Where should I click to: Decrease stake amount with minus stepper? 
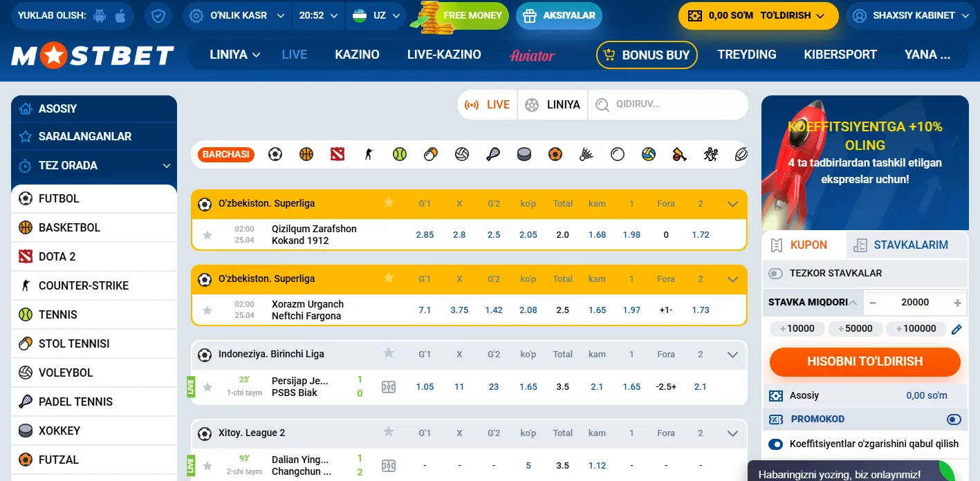(873, 303)
